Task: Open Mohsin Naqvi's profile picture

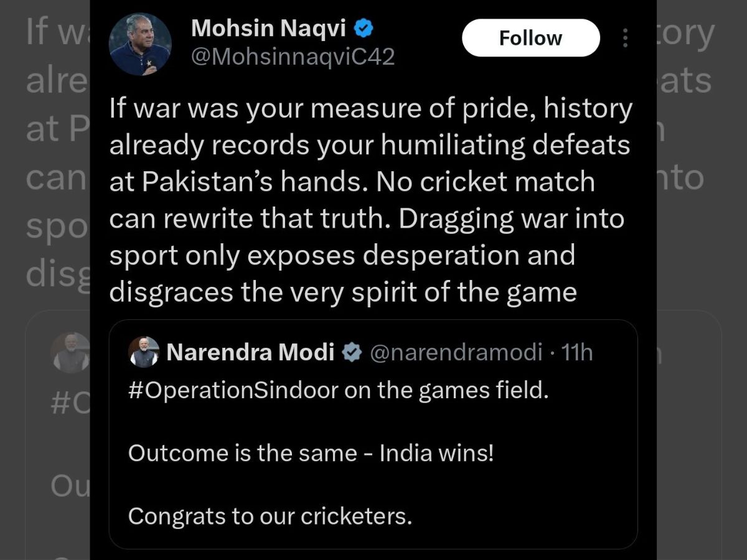Action: pos(140,44)
